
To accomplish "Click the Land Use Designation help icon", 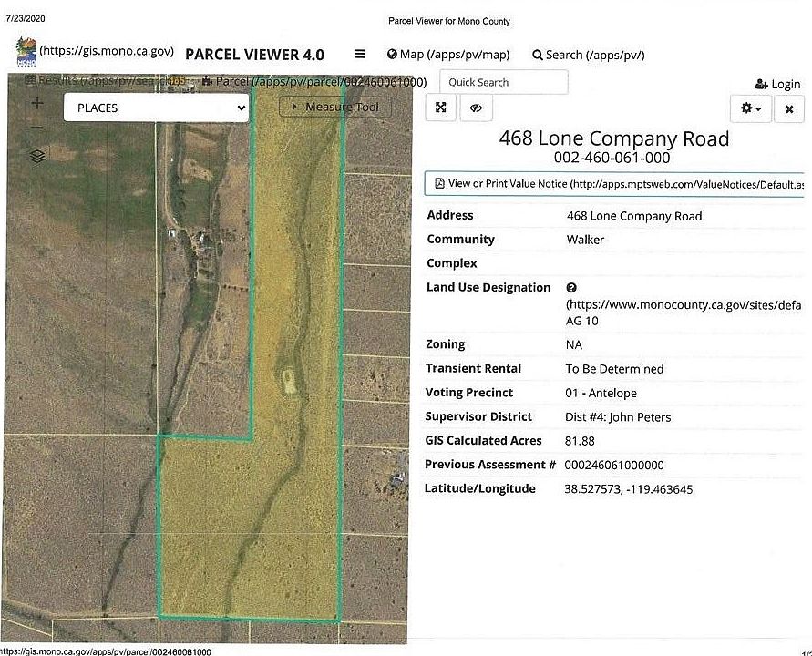I will coord(570,288).
